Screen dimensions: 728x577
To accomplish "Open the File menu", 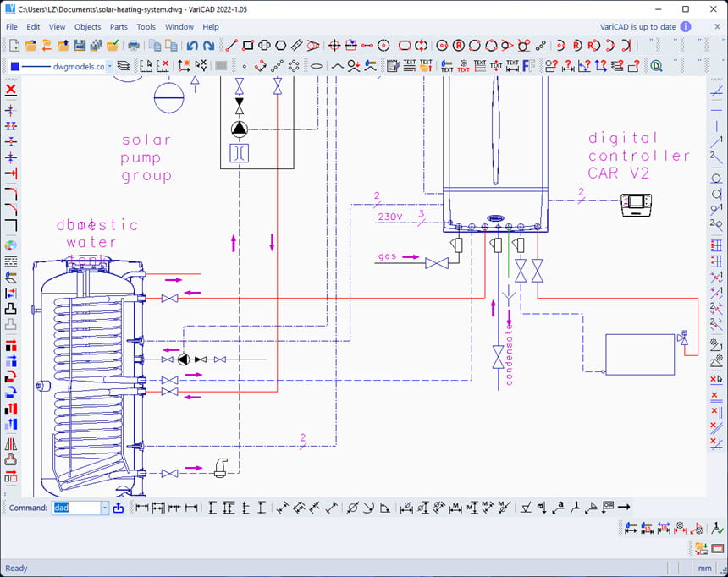I will point(12,27).
